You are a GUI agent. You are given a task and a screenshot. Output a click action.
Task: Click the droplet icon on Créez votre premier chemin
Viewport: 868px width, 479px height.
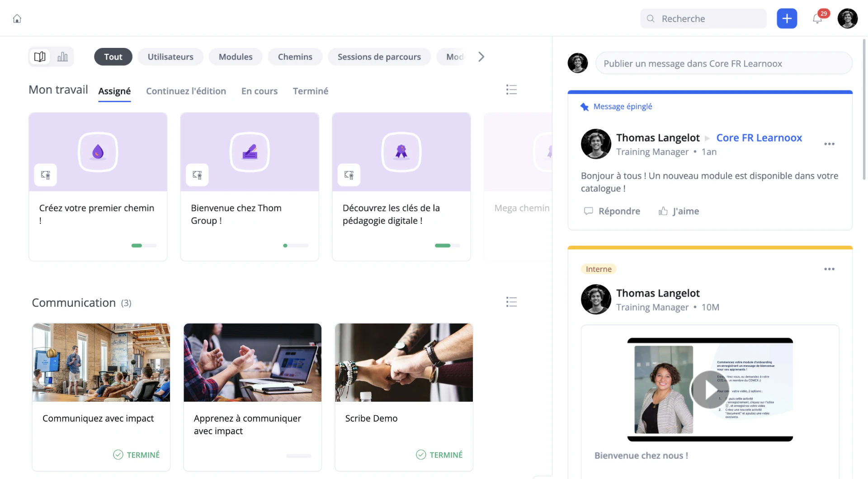pos(98,152)
